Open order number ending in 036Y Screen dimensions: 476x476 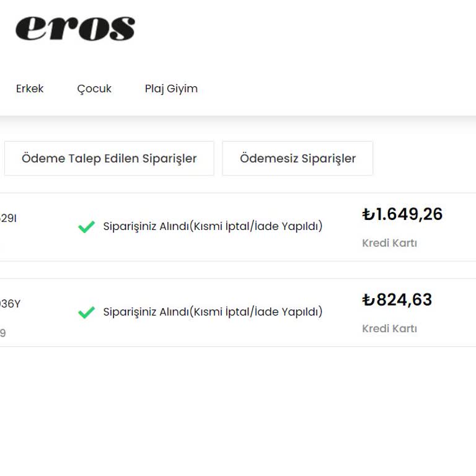10,304
